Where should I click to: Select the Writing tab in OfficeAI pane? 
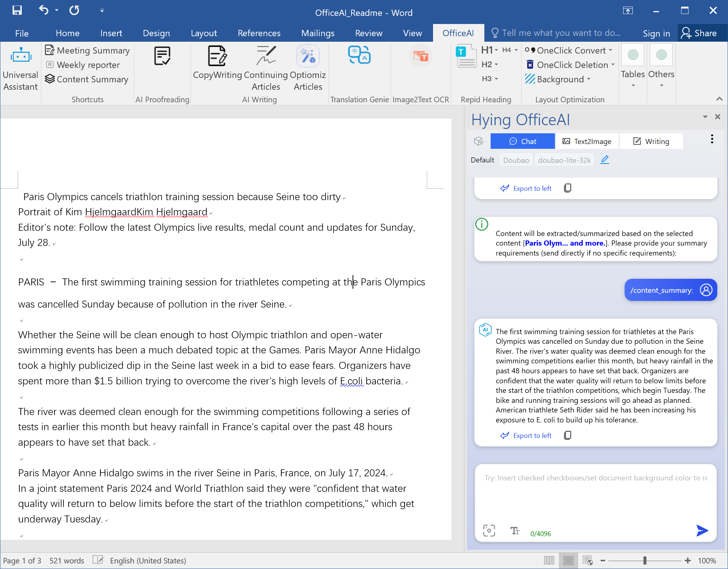coord(651,141)
